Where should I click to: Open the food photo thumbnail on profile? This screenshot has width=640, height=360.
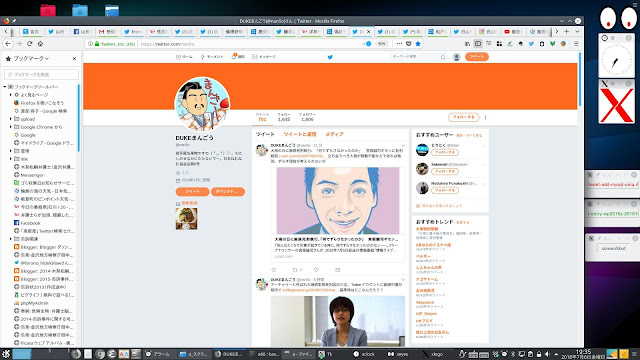187,219
